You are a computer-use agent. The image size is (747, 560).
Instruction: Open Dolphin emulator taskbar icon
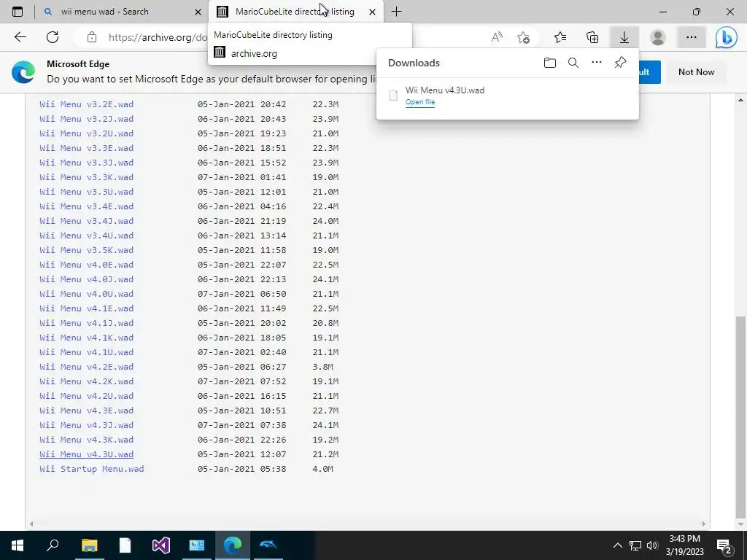268,545
